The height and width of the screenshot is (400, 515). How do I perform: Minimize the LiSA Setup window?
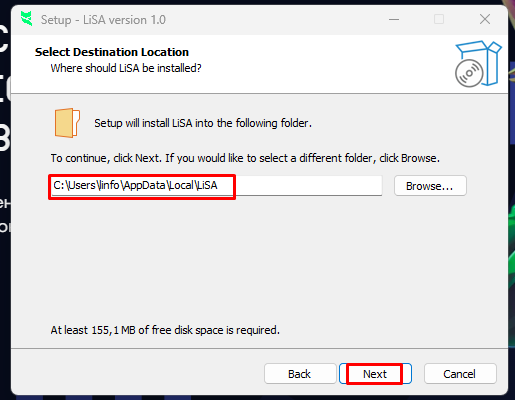(x=394, y=19)
